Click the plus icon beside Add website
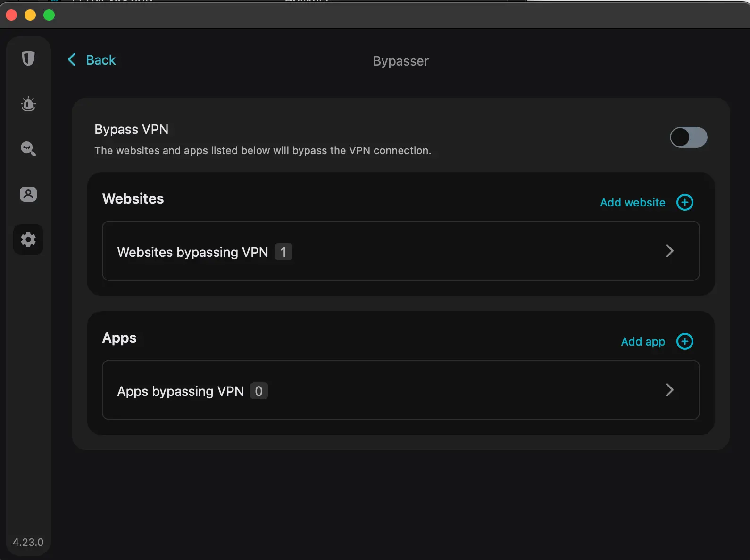This screenshot has width=750, height=560. point(684,202)
